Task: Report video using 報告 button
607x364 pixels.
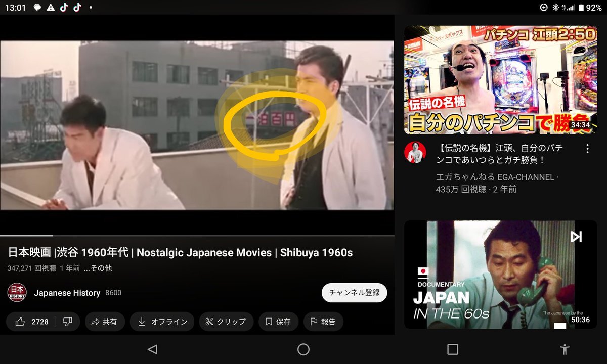Action: click(x=323, y=322)
